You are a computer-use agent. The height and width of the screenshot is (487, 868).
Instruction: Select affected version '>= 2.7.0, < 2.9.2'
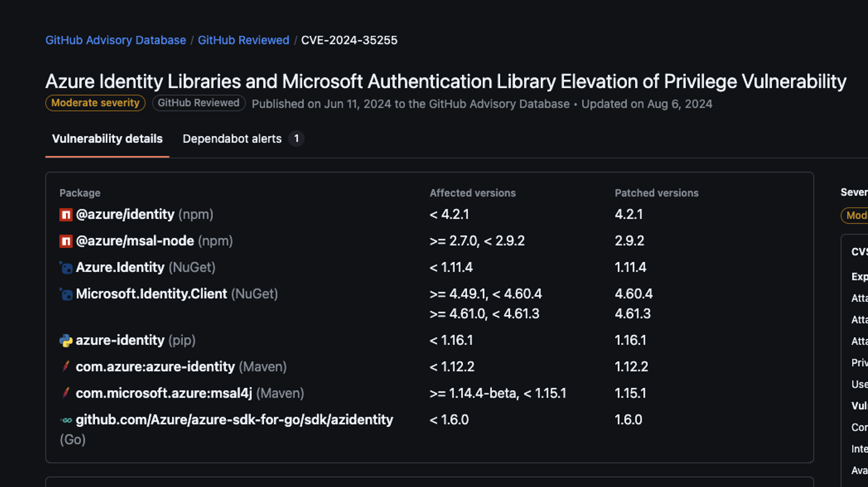(477, 241)
